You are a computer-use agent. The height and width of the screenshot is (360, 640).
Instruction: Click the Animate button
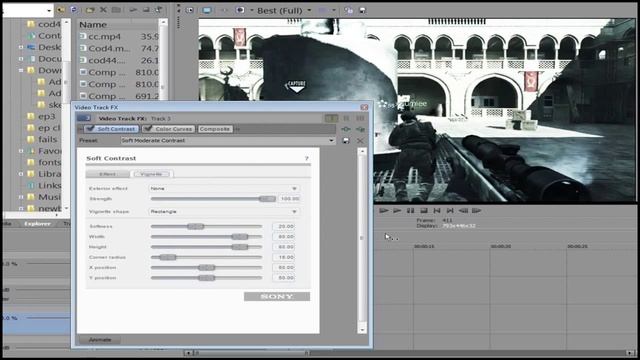100,340
